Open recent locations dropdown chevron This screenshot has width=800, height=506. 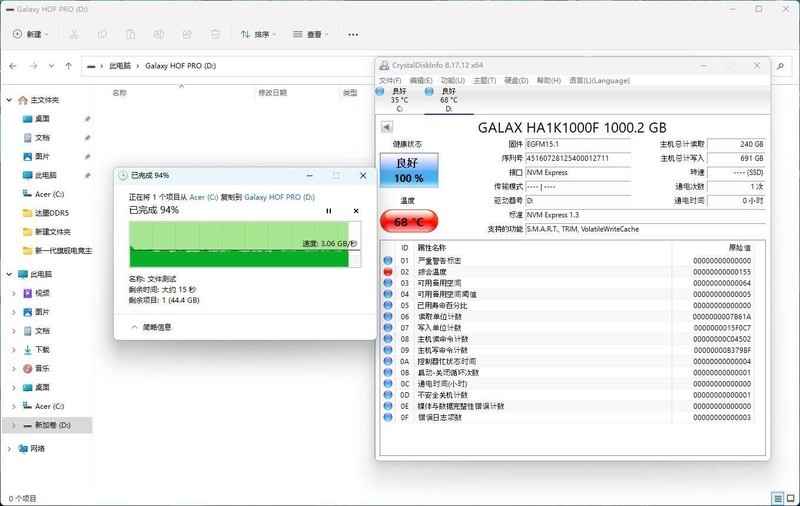[x=51, y=66]
